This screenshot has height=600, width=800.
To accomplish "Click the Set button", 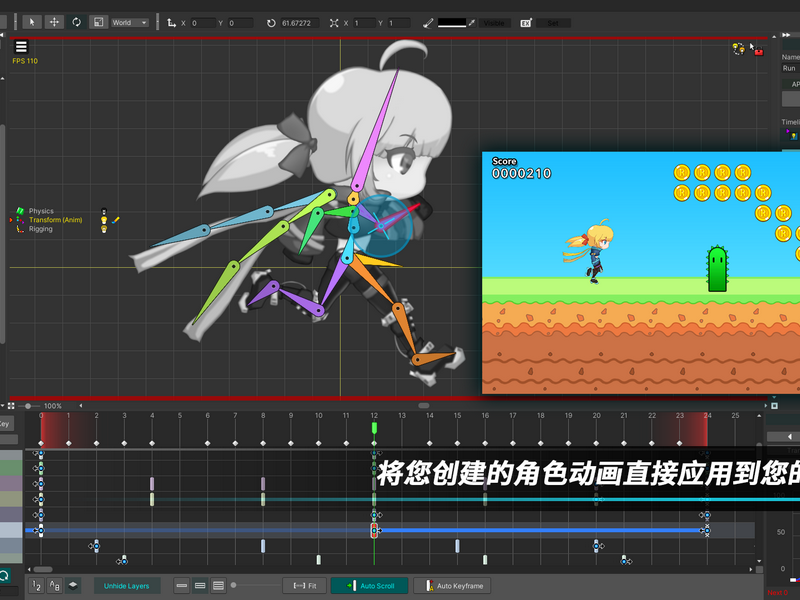I will (553, 23).
